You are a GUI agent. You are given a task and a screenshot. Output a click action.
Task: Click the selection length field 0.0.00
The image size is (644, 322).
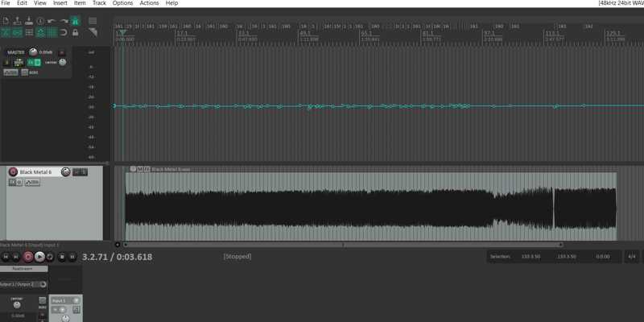pyautogui.click(x=603, y=257)
